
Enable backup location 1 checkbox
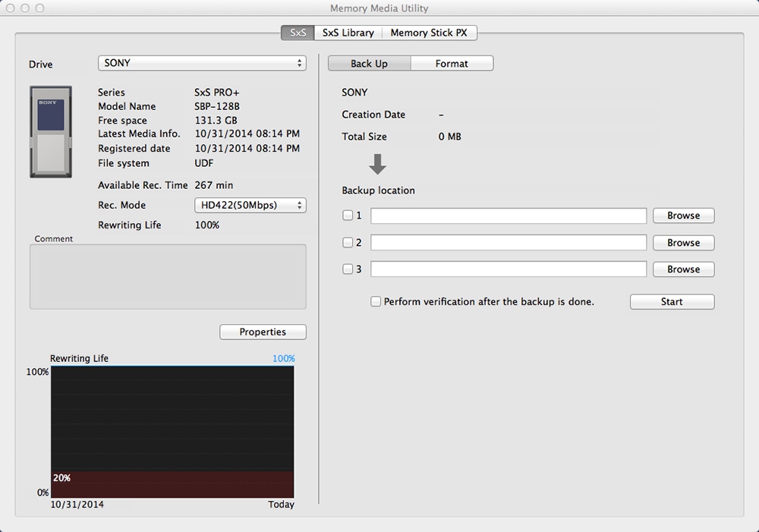(348, 216)
